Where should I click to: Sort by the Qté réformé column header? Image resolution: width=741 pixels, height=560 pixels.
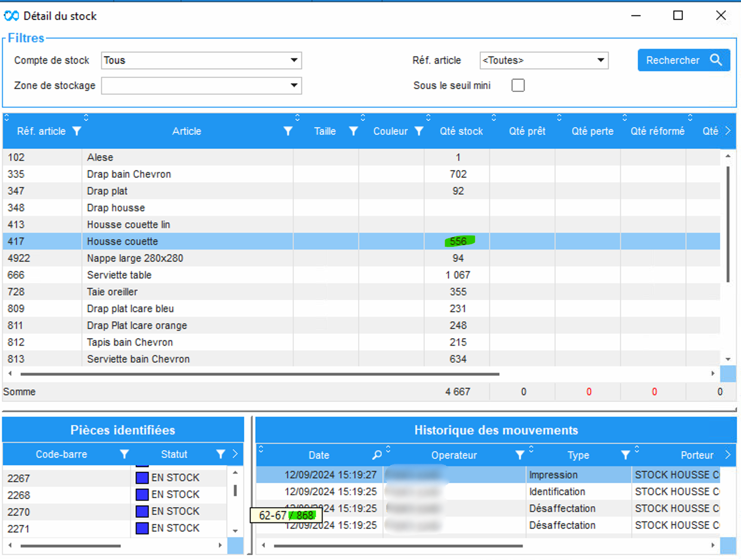pyautogui.click(x=657, y=131)
